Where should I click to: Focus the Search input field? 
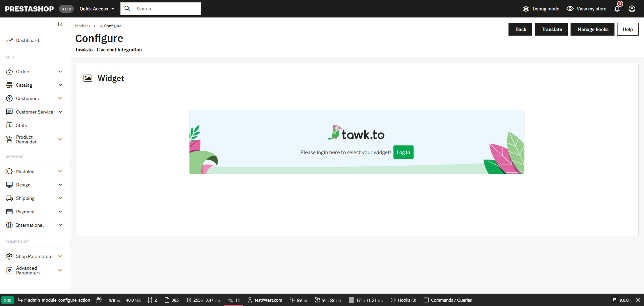[x=161, y=9]
